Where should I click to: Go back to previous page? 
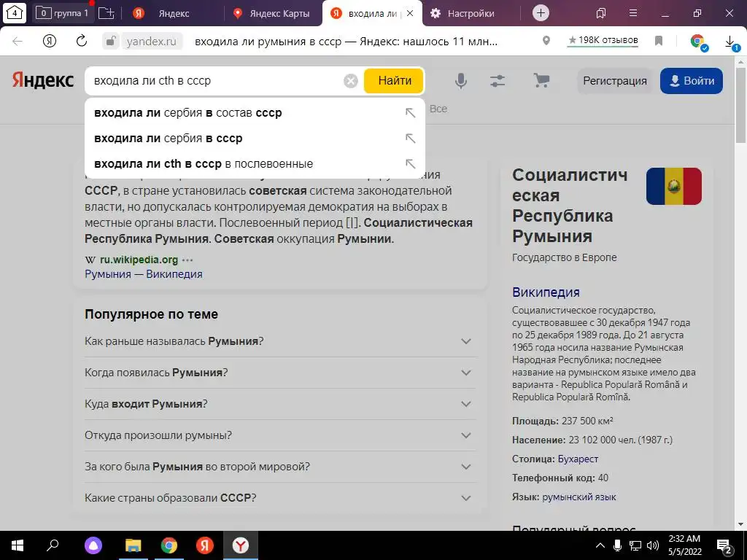[x=18, y=42]
